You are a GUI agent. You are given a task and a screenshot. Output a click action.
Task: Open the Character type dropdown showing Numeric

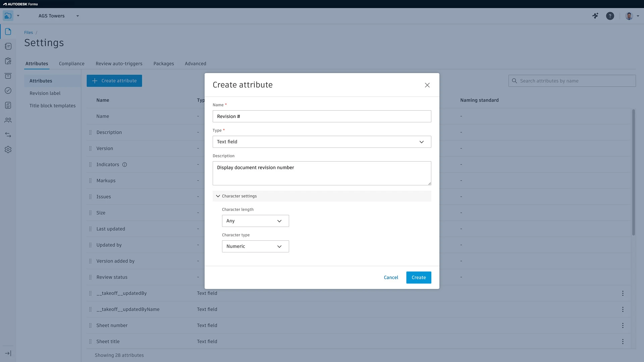(x=256, y=246)
